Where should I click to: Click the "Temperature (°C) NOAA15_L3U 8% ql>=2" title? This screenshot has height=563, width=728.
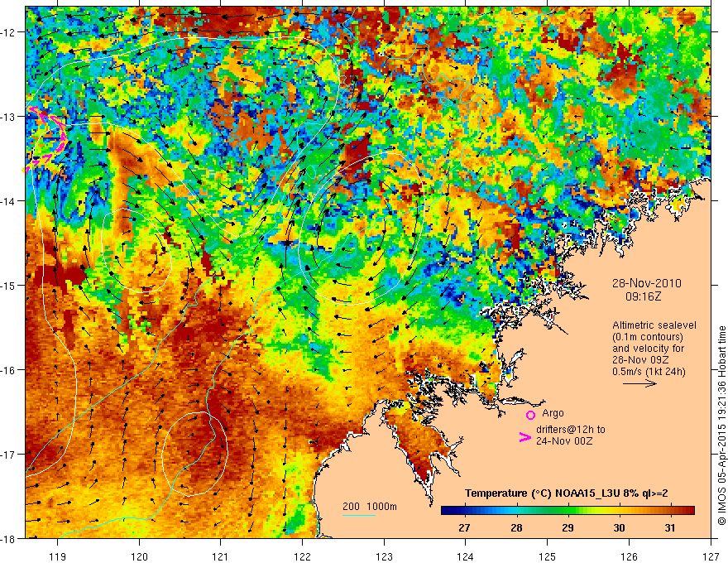[567, 493]
